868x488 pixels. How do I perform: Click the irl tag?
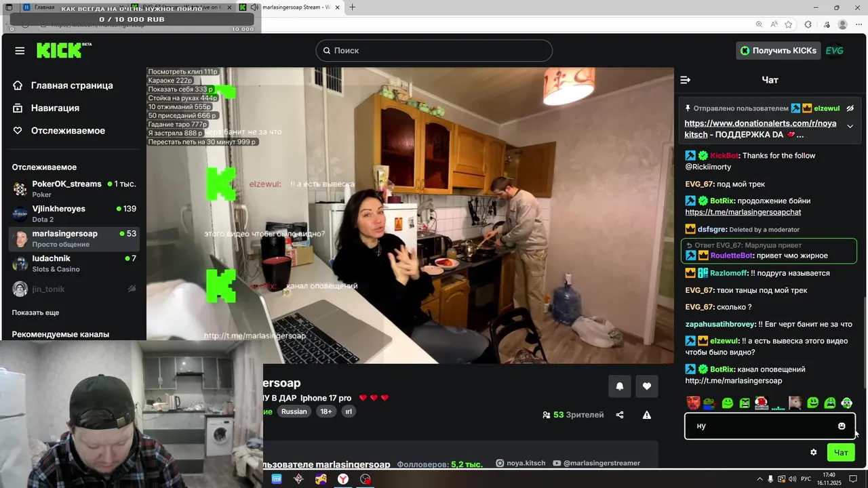349,411
